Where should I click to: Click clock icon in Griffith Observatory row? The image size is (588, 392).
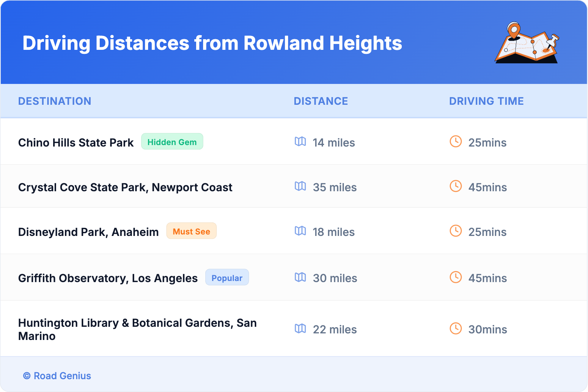coord(456,277)
